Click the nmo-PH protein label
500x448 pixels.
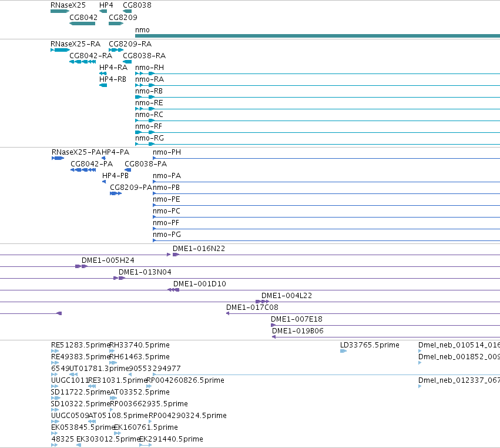click(x=167, y=152)
